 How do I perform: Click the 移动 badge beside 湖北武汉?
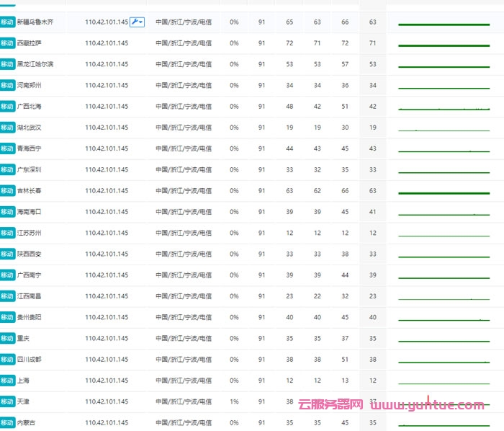(8, 128)
